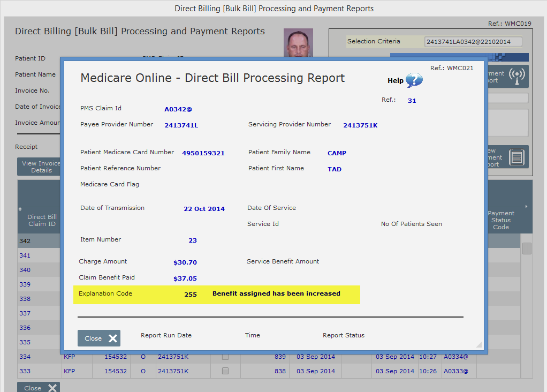Click View Invoice Details button
547x392 pixels.
click(39, 167)
